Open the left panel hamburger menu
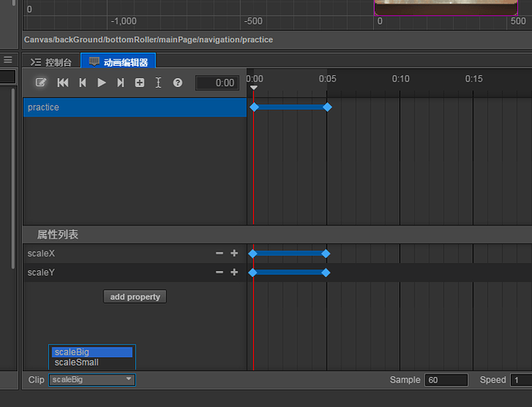Image resolution: width=532 pixels, height=407 pixels. [x=8, y=60]
